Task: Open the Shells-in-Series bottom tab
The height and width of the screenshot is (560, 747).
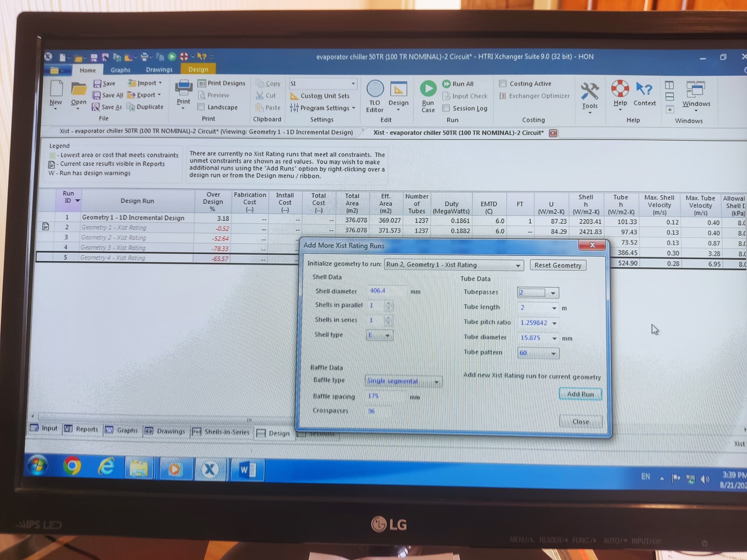Action: click(221, 432)
